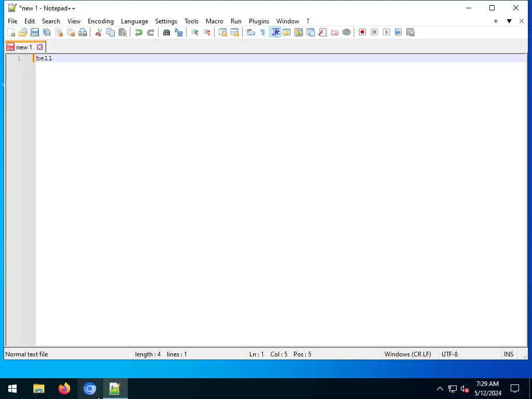This screenshot has width=532, height=399.
Task: Click the Cut scissors icon
Action: [98, 32]
